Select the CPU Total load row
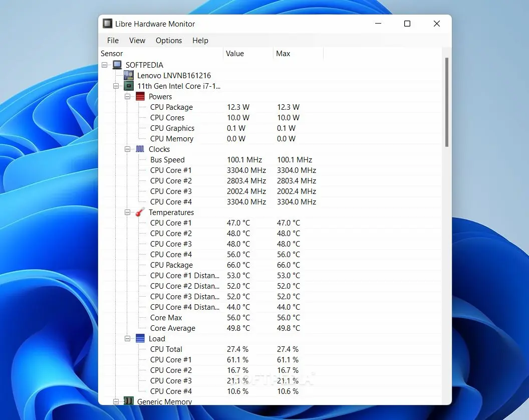Viewport: 529px width, 420px height. tap(166, 349)
